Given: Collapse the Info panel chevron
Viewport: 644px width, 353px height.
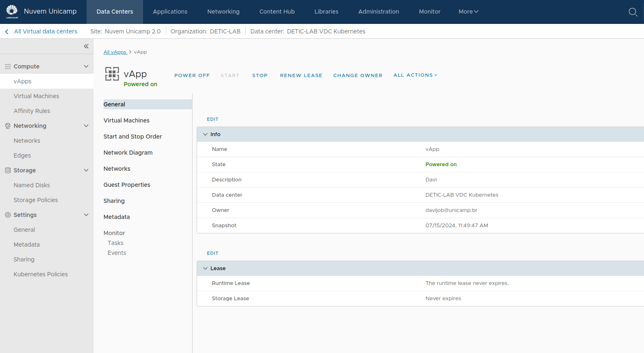Looking at the screenshot, I should (205, 134).
